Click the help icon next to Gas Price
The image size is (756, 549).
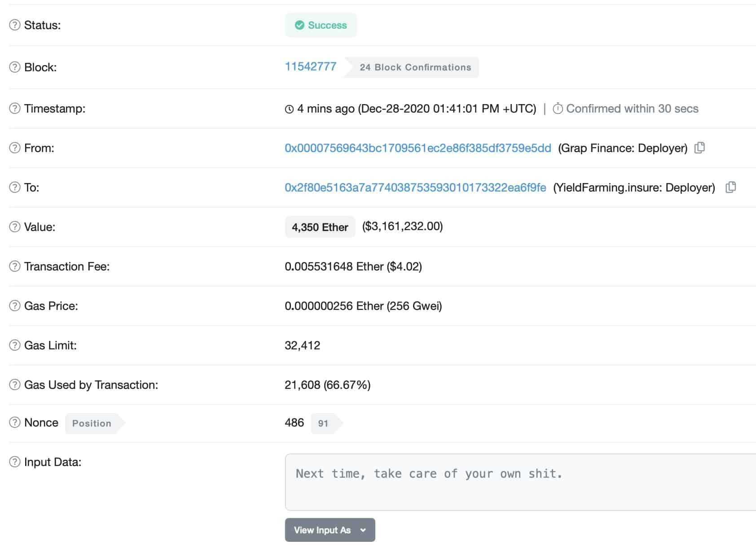[x=14, y=305]
